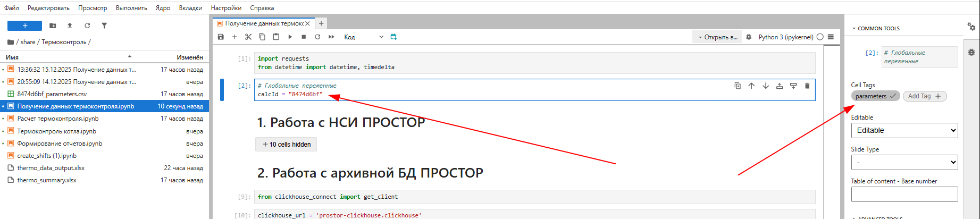Click the delete cell trash icon
Image resolution: width=980 pixels, height=219 pixels.
click(807, 86)
